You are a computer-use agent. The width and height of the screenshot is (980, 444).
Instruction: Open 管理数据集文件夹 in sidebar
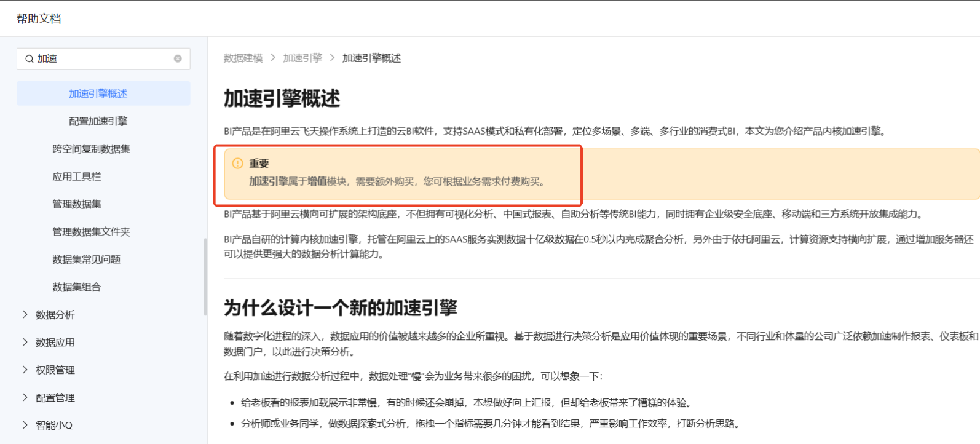tap(91, 232)
